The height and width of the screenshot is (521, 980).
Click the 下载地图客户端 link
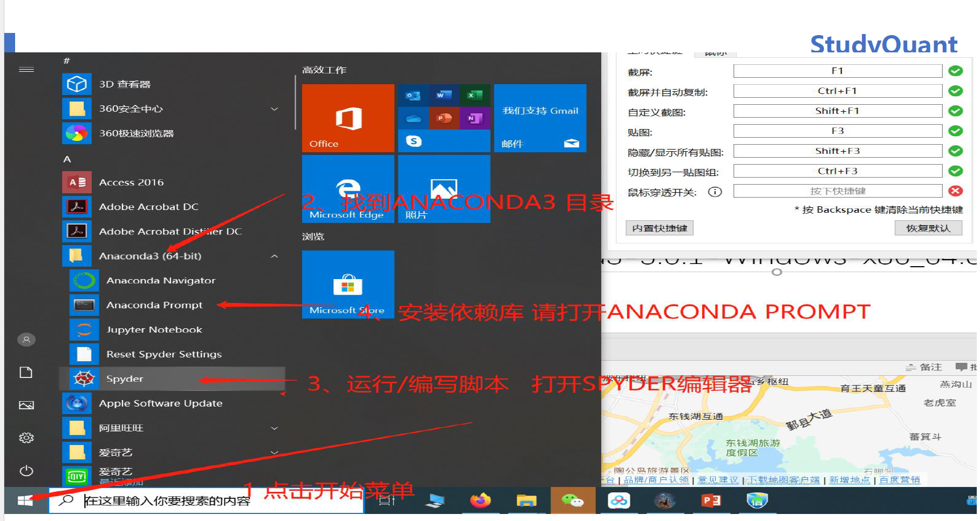783,480
